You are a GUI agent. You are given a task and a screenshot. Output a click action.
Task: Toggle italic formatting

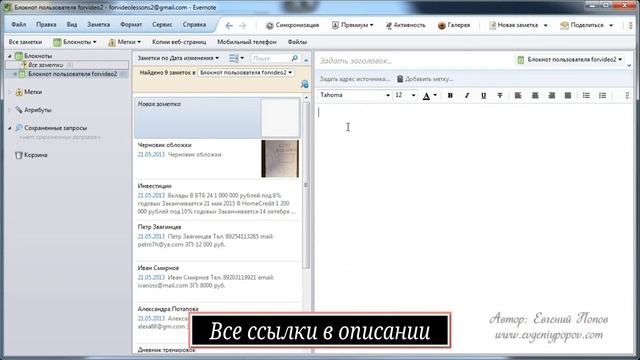(x=467, y=96)
